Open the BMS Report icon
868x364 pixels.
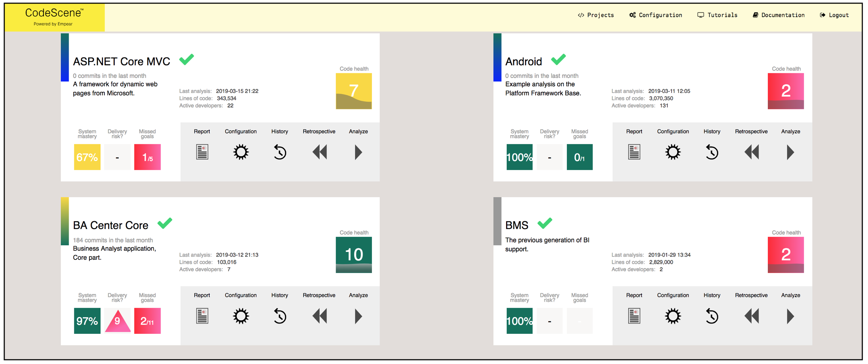[x=634, y=316]
